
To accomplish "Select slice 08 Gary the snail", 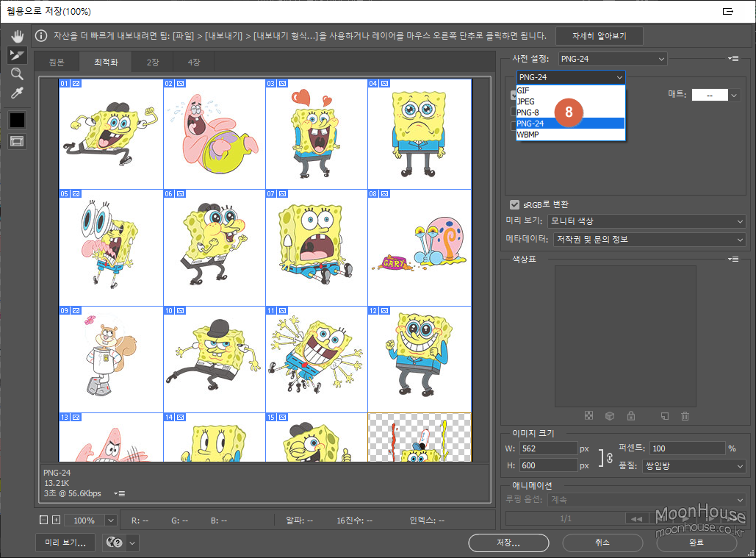I will tap(420, 248).
